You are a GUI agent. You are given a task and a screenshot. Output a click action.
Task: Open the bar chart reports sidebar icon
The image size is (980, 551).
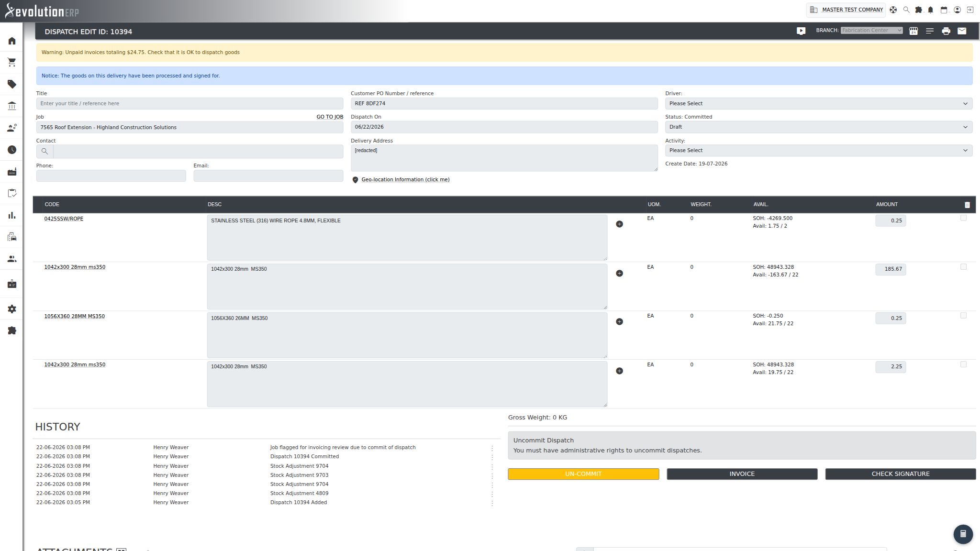(12, 216)
